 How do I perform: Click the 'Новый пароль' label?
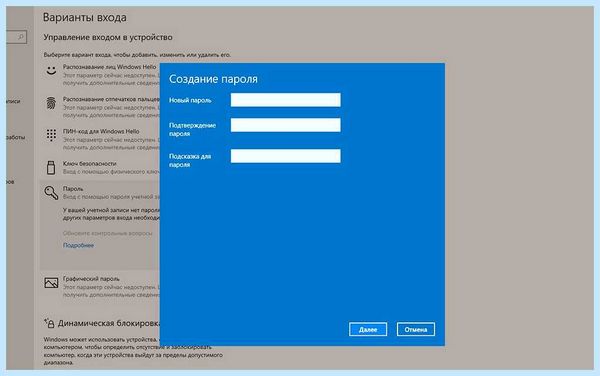point(190,100)
